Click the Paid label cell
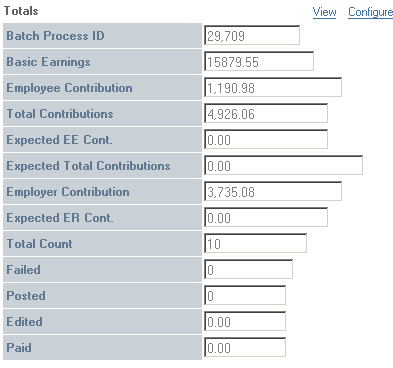Image resolution: width=393 pixels, height=368 pixels. click(102, 348)
